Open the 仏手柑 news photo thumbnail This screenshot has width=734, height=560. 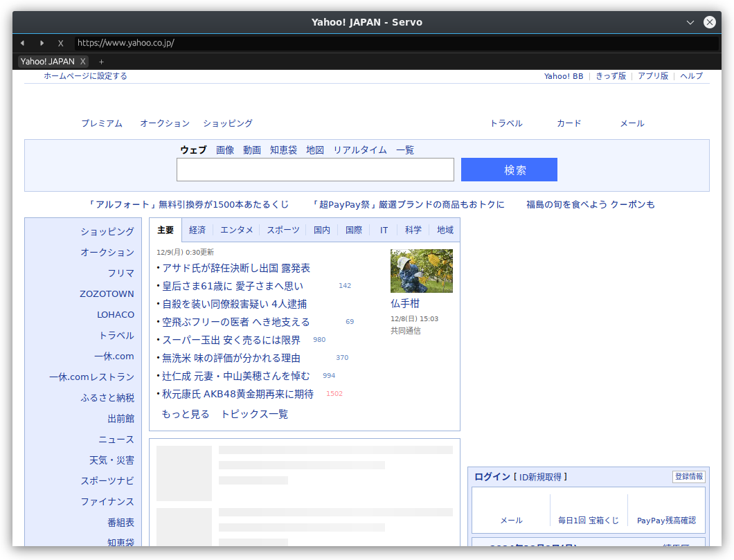[421, 271]
